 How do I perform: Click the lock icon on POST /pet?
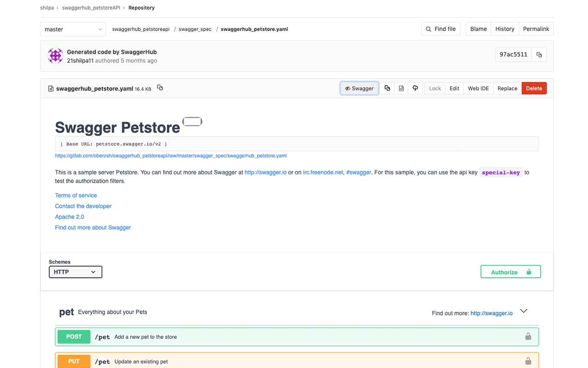(x=528, y=337)
